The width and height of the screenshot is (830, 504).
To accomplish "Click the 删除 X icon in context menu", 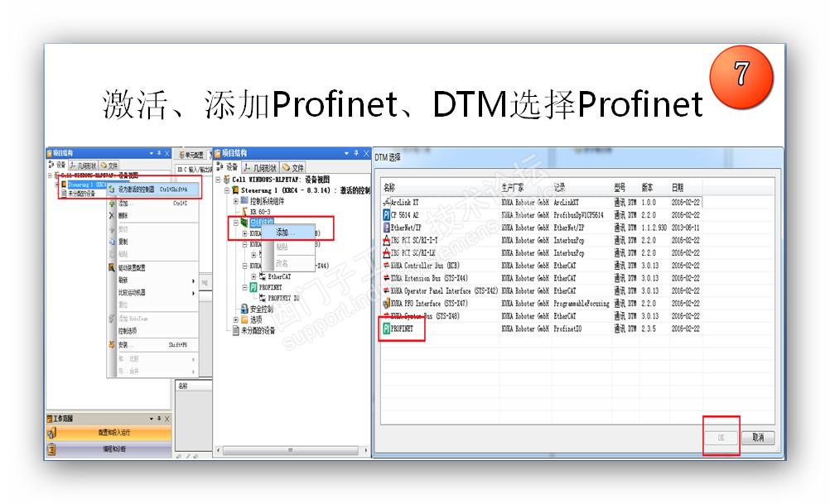I will (112, 216).
